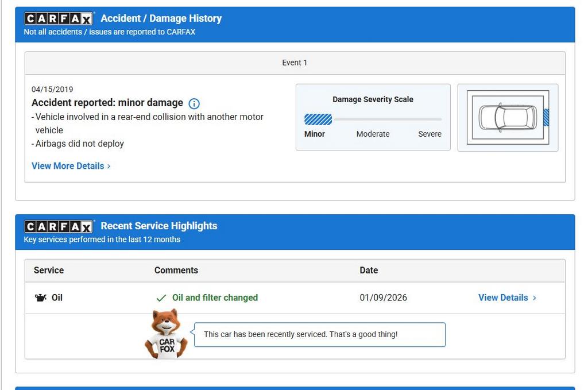Screen dimensions: 588x390
Task: Click the Event 1 header
Action: point(295,63)
